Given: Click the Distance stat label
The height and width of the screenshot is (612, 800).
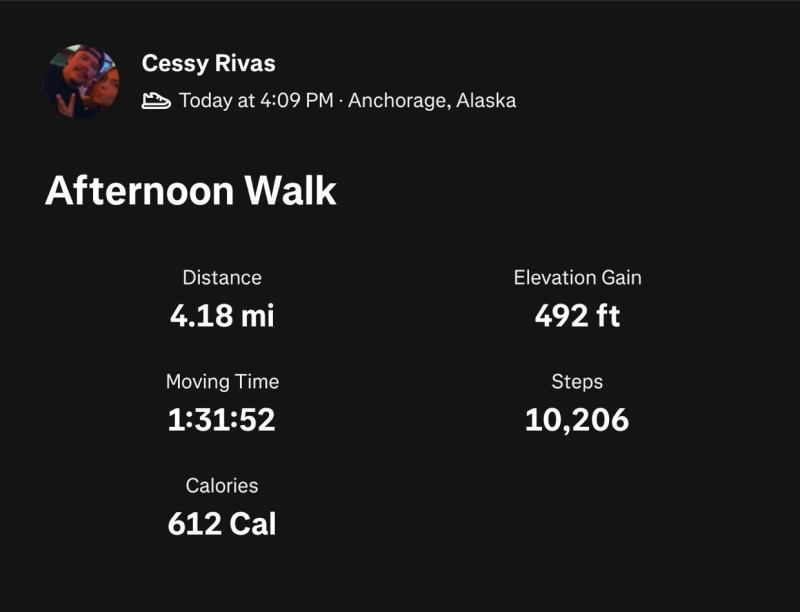Looking at the screenshot, I should 222,278.
